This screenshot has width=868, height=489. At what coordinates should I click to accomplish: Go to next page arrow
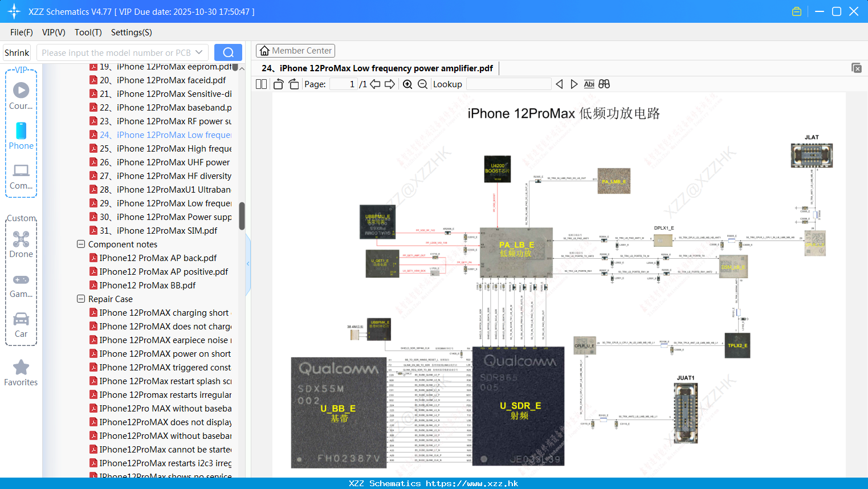click(x=390, y=84)
